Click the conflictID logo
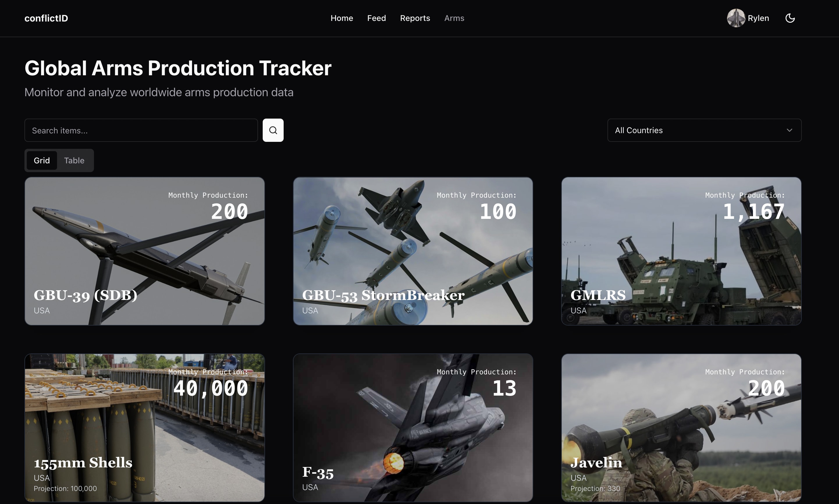Screen dimensions: 839x504 [46, 18]
